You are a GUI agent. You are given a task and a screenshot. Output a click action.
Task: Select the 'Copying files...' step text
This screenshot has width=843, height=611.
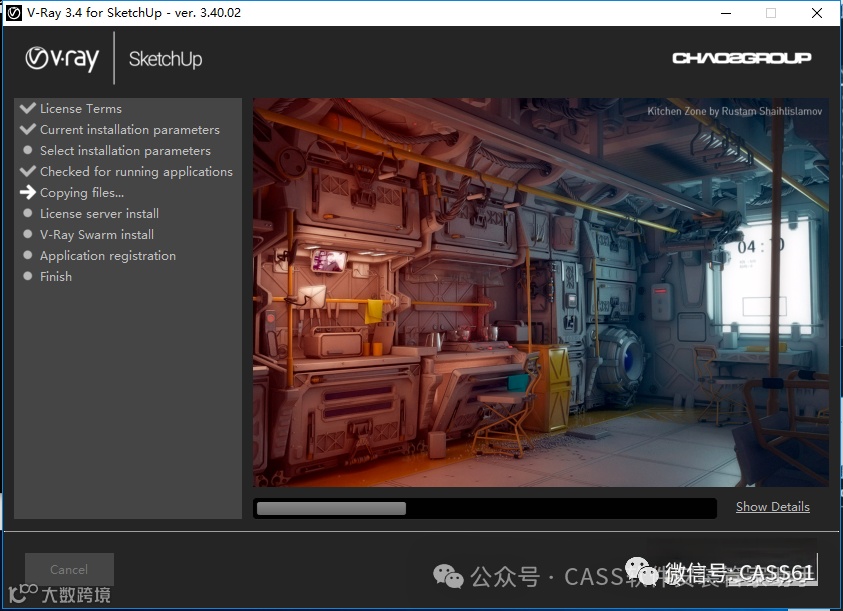[82, 193]
